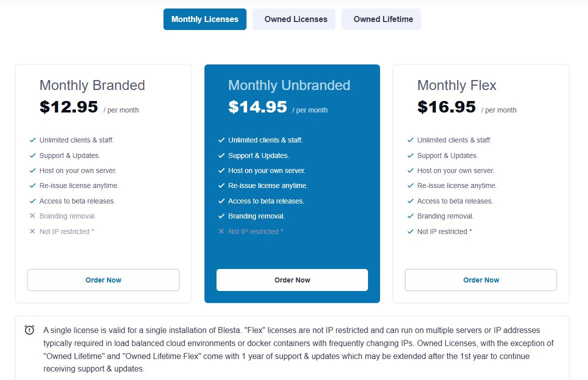The image size is (588, 380).
Task: Click the checkmark next to Host on your own server in Monthly Flex
Action: [410, 170]
